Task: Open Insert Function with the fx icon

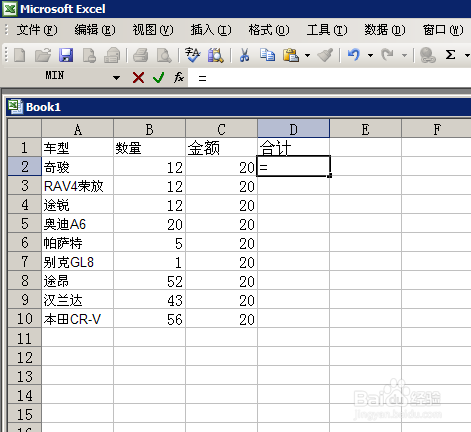Action: click(x=179, y=77)
